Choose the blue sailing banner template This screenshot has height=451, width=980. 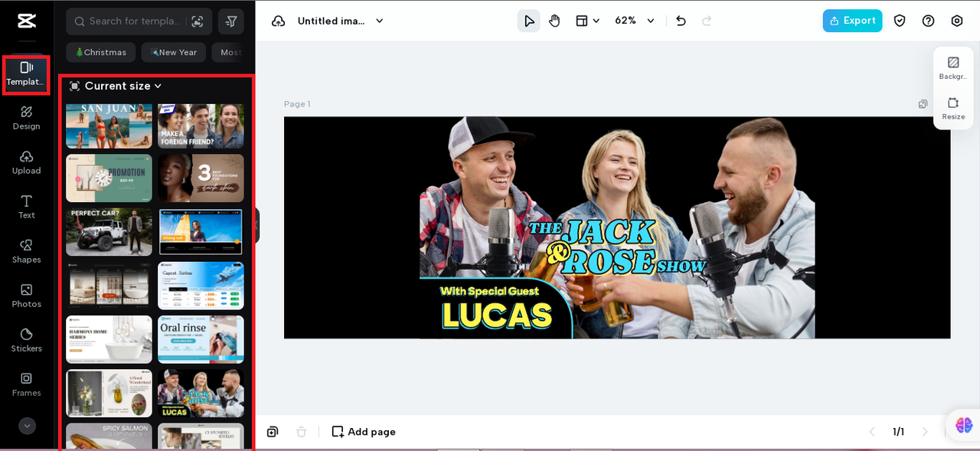coord(201,232)
